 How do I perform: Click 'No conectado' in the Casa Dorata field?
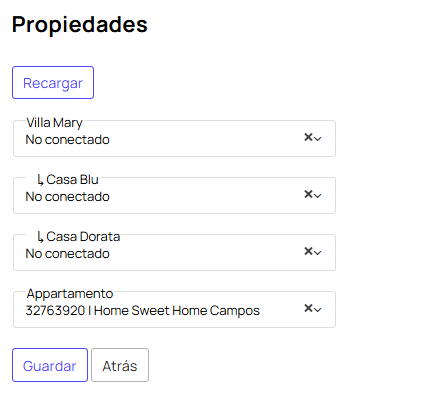coord(68,254)
